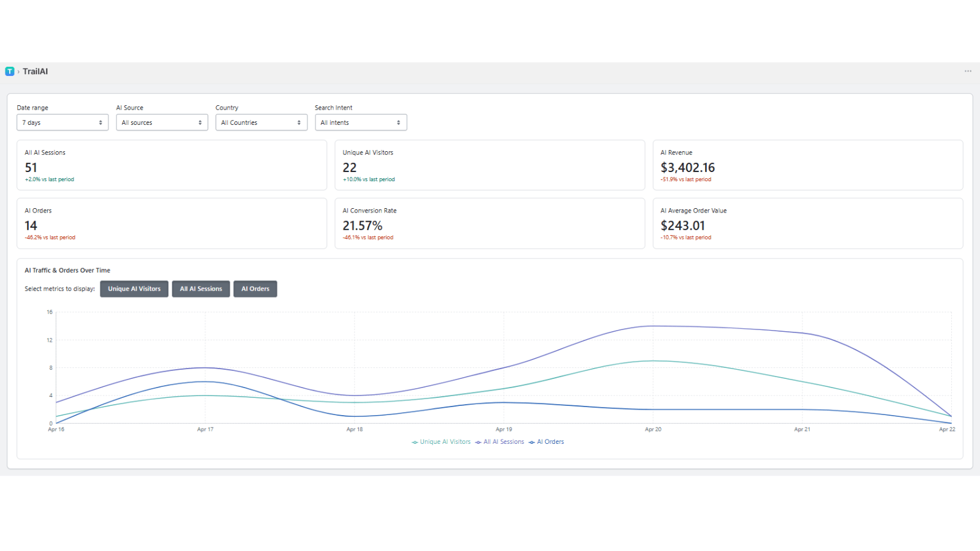The width and height of the screenshot is (980, 551).
Task: Click the Apr 22 axis label
Action: coord(947,429)
